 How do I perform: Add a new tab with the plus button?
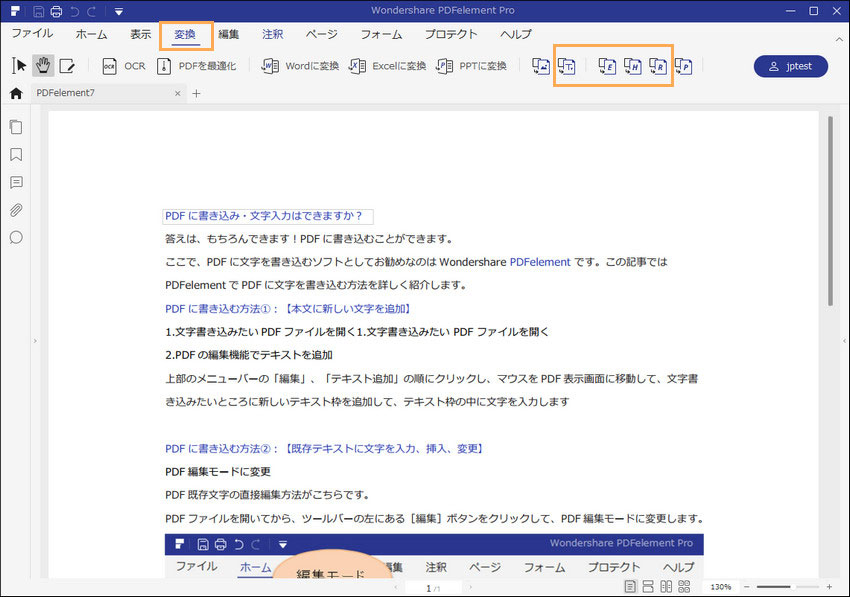pyautogui.click(x=196, y=93)
